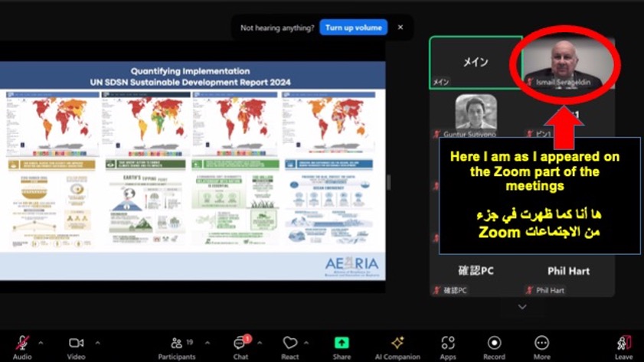Unmute microphone with the Audio icon
This screenshot has width=644, height=362.
[x=23, y=344]
